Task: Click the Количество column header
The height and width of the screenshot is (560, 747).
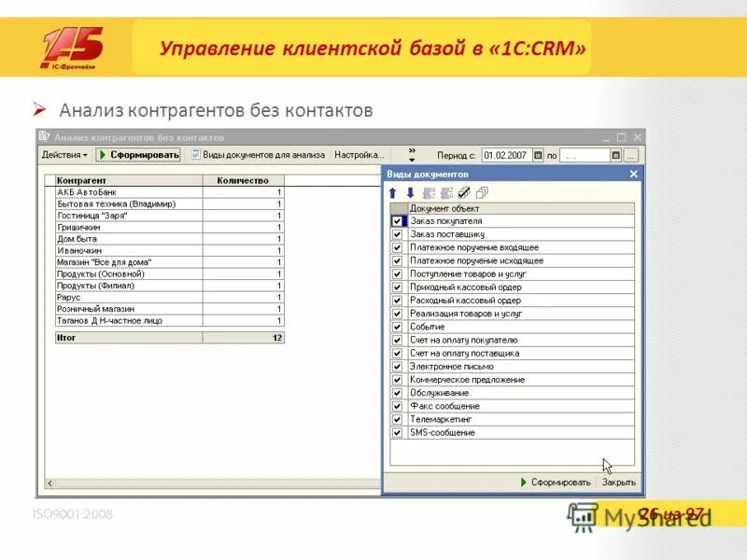Action: [243, 180]
